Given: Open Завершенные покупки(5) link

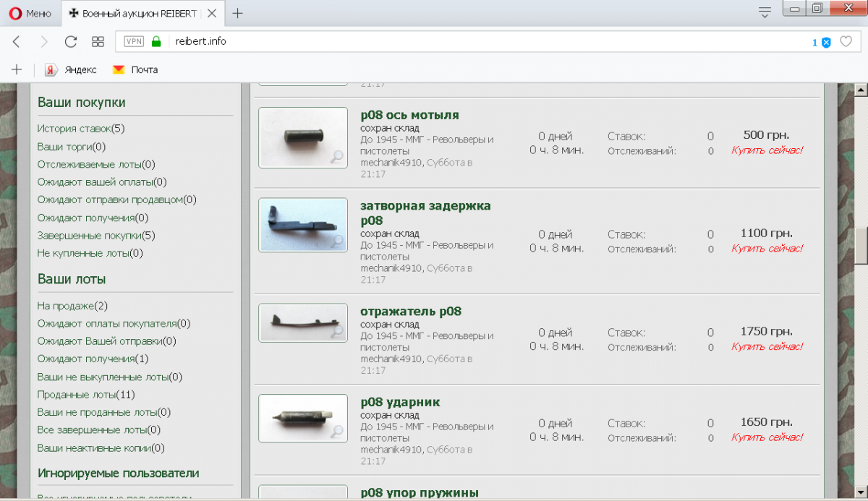Looking at the screenshot, I should click(x=96, y=236).
